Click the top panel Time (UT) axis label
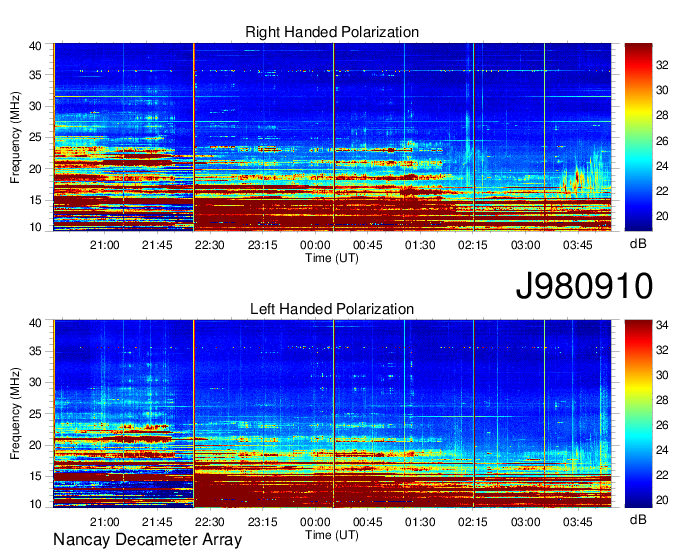The width and height of the screenshot is (680, 552). tap(332, 258)
